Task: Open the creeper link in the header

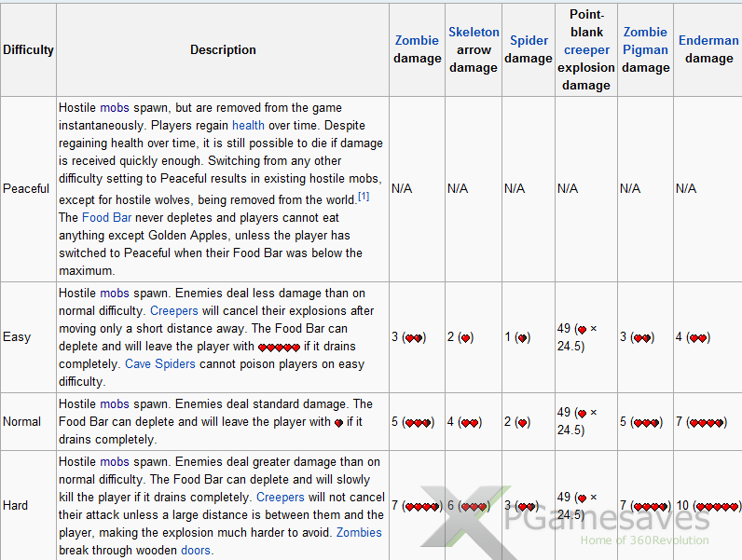Action: point(586,50)
